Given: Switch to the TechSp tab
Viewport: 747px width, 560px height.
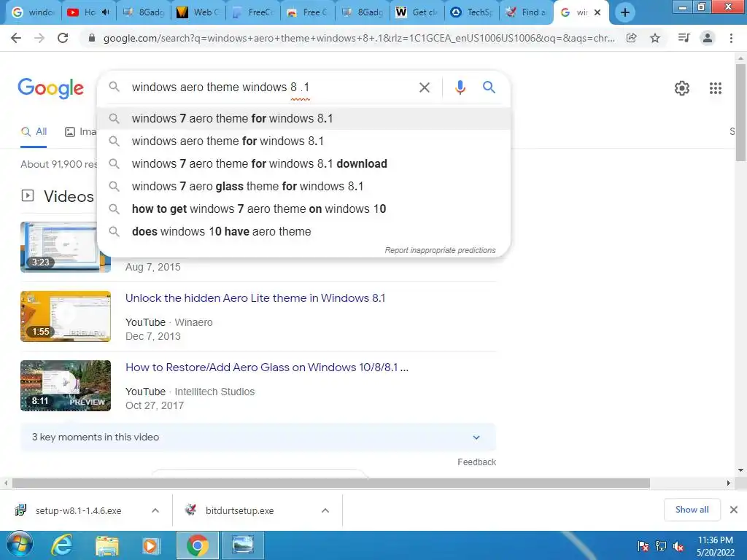Looking at the screenshot, I should pos(472,12).
